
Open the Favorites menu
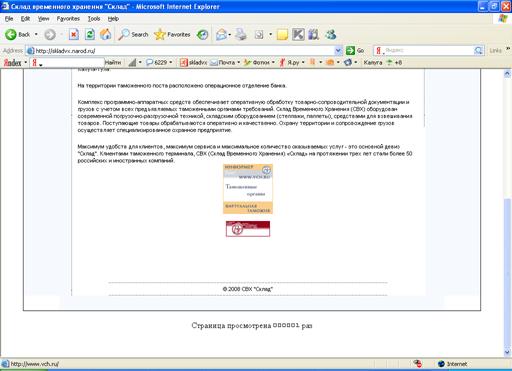[68, 19]
